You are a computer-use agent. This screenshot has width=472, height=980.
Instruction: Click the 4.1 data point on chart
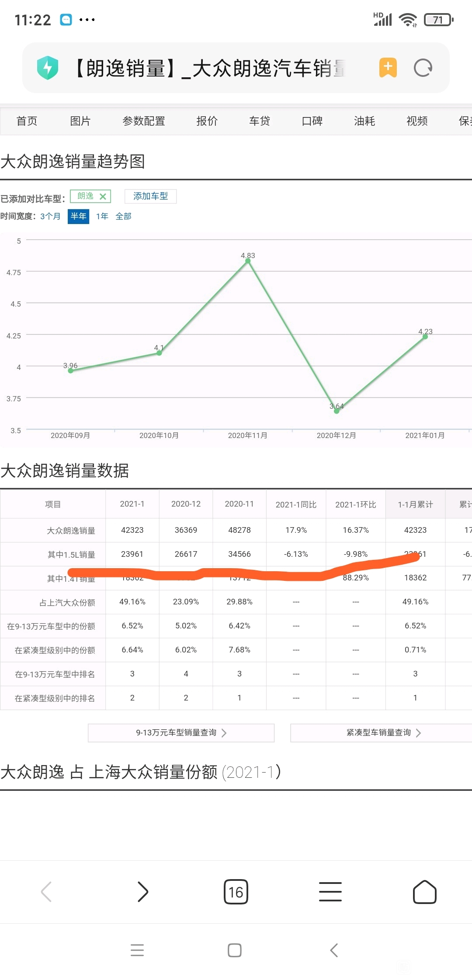click(x=159, y=353)
